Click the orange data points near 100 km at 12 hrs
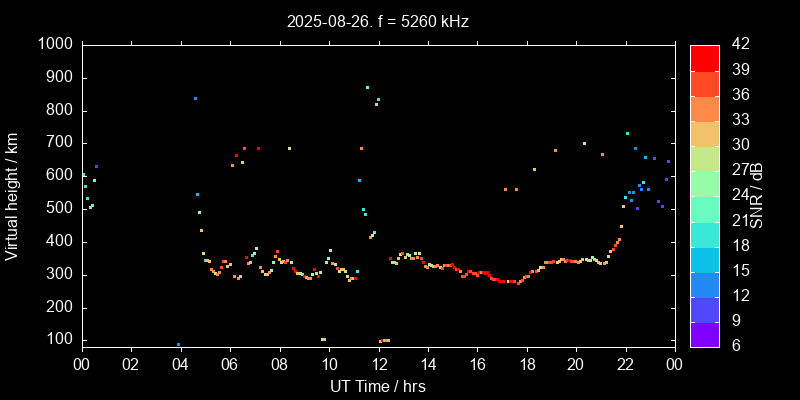The width and height of the screenshot is (800, 400). pyautogui.click(x=384, y=340)
